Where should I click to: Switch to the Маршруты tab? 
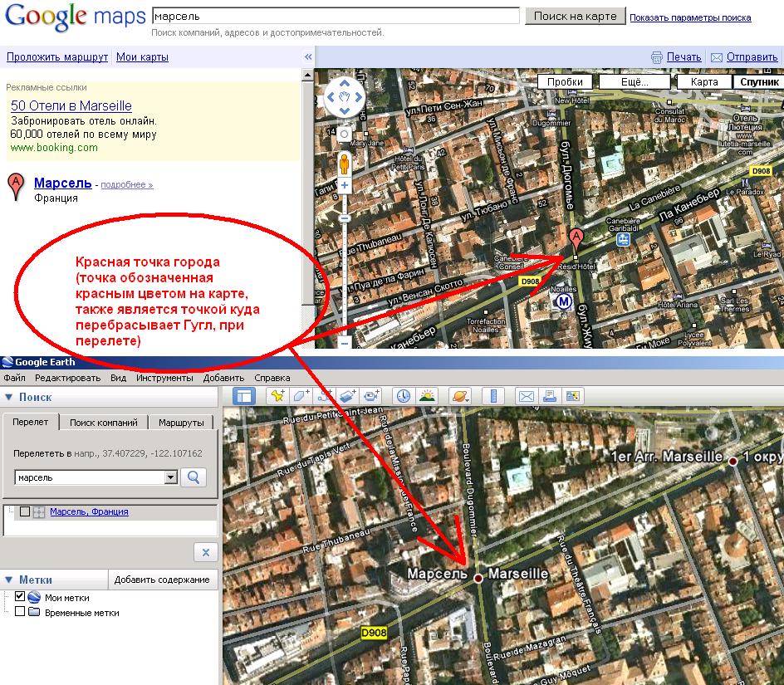181,423
